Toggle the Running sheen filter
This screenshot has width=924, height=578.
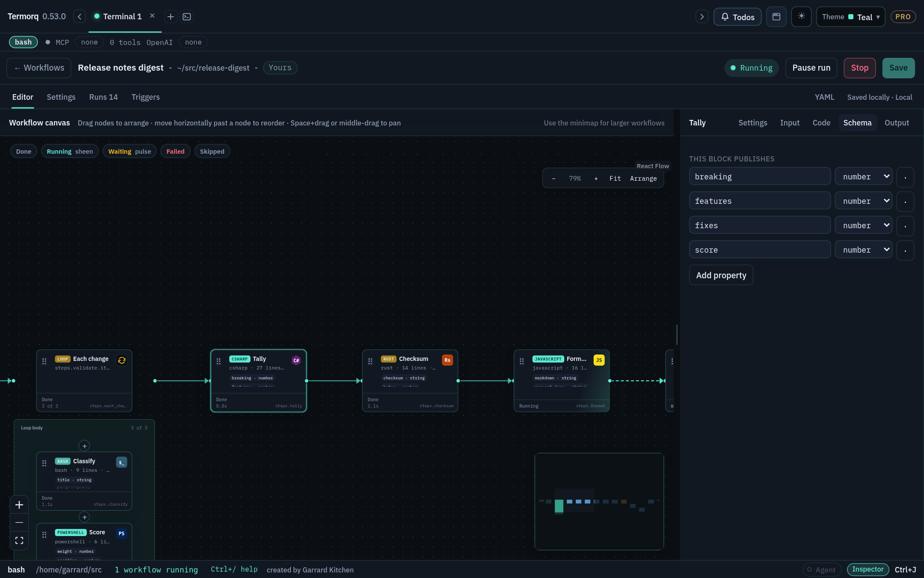click(70, 152)
